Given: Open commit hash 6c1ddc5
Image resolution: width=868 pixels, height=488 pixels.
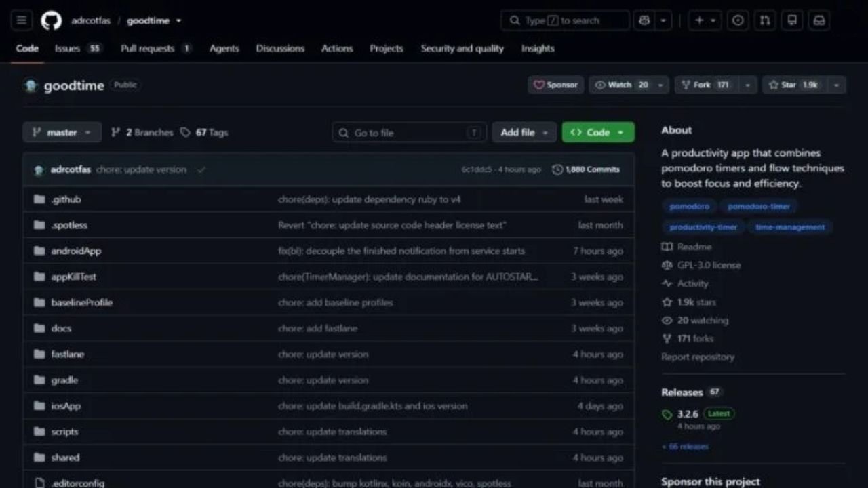Looking at the screenshot, I should coord(477,169).
